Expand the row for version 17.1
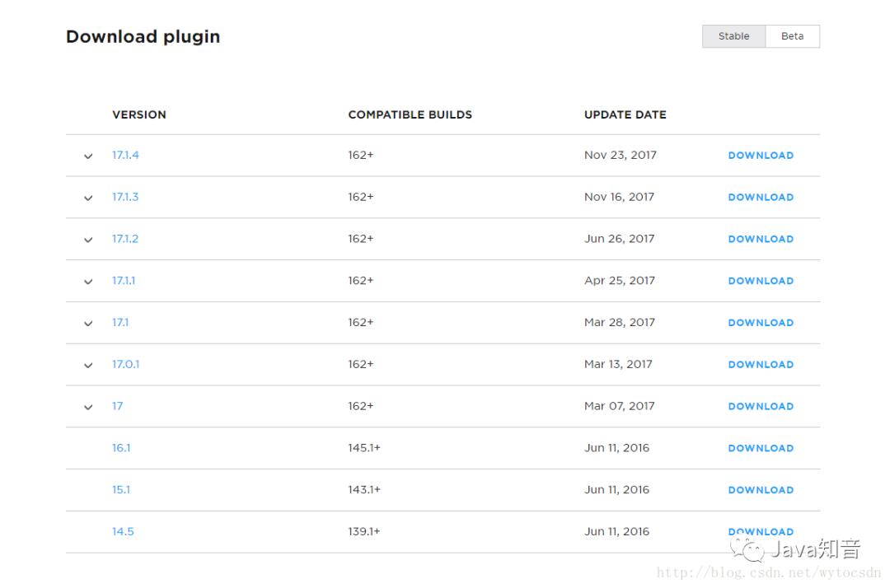 click(88, 324)
